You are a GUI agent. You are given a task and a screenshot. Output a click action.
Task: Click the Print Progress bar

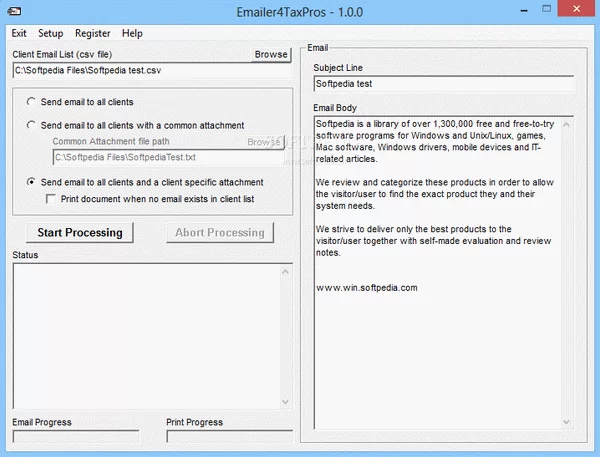click(230, 436)
